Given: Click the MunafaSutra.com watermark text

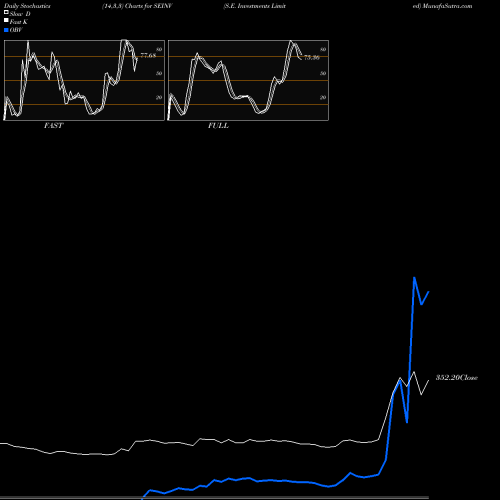Looking at the screenshot, I should tap(447, 6).
